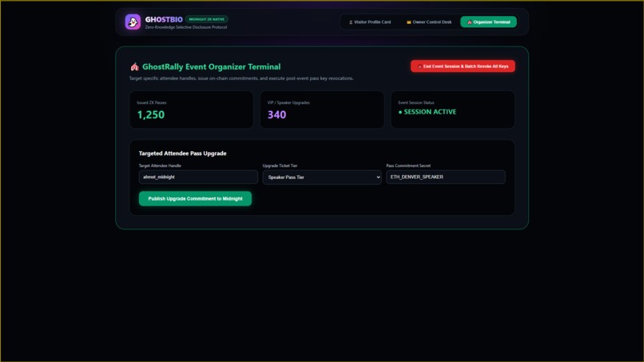Focus the Target Attendee Handle field
This screenshot has height=362, width=644.
tap(198, 177)
